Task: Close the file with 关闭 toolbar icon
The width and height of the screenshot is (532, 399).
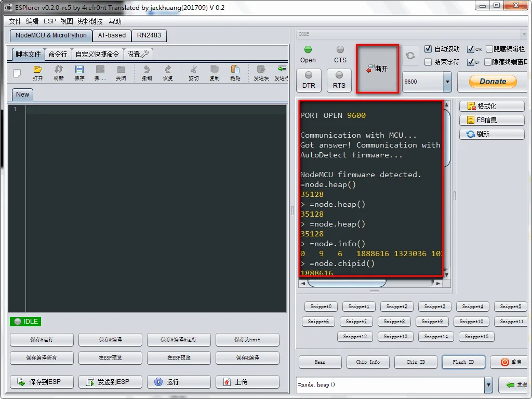Action: 121,73
